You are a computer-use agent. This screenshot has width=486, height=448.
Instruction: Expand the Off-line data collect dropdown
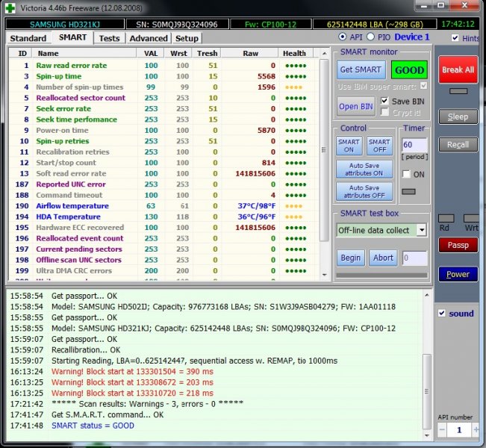[421, 230]
